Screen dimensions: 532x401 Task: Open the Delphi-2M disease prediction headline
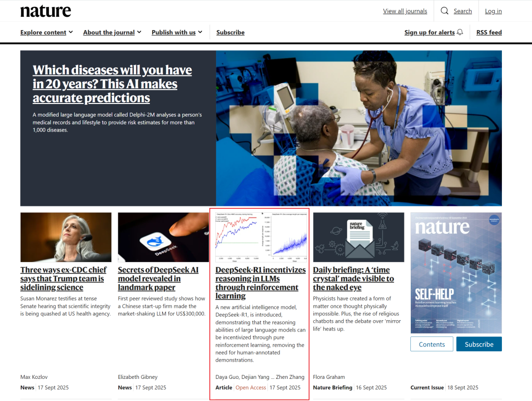(x=112, y=84)
